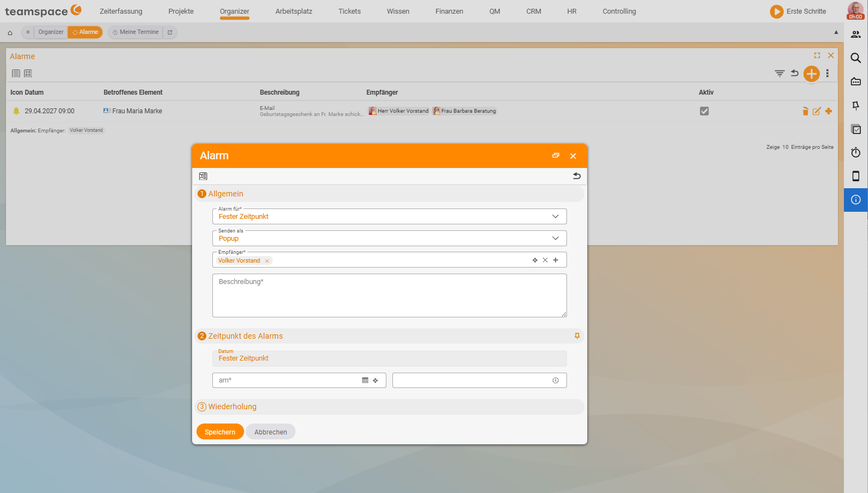Open the Tickets menu
The width and height of the screenshot is (868, 493).
pos(350,11)
